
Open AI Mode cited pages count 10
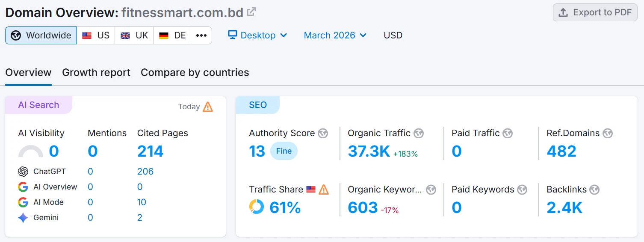click(142, 202)
